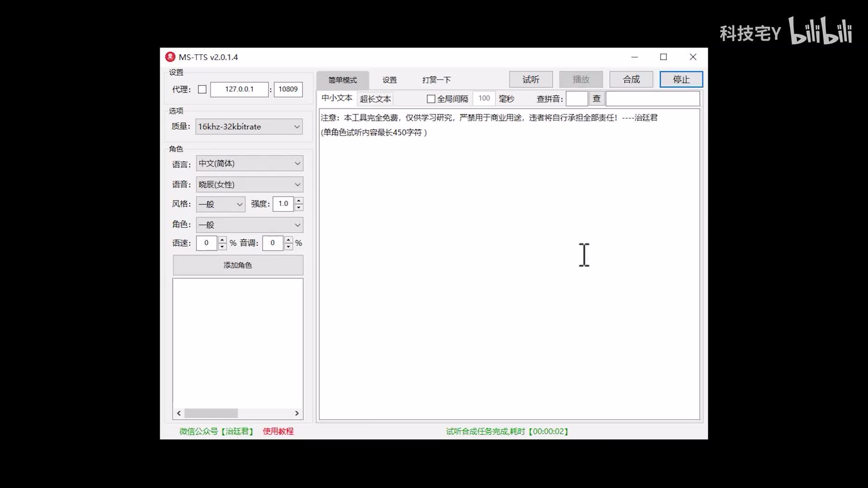The image size is (868, 488).
Task: Click the 添加角色 button
Action: (x=238, y=265)
